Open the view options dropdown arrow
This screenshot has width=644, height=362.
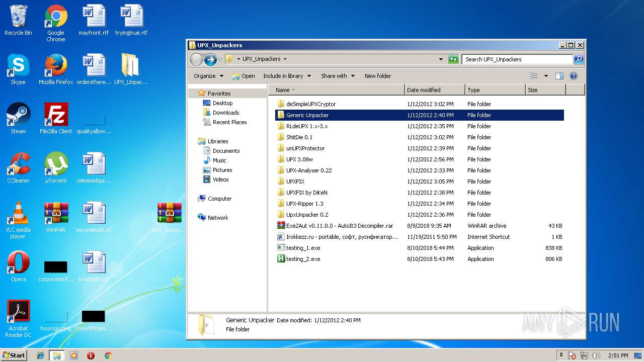pyautogui.click(x=546, y=76)
